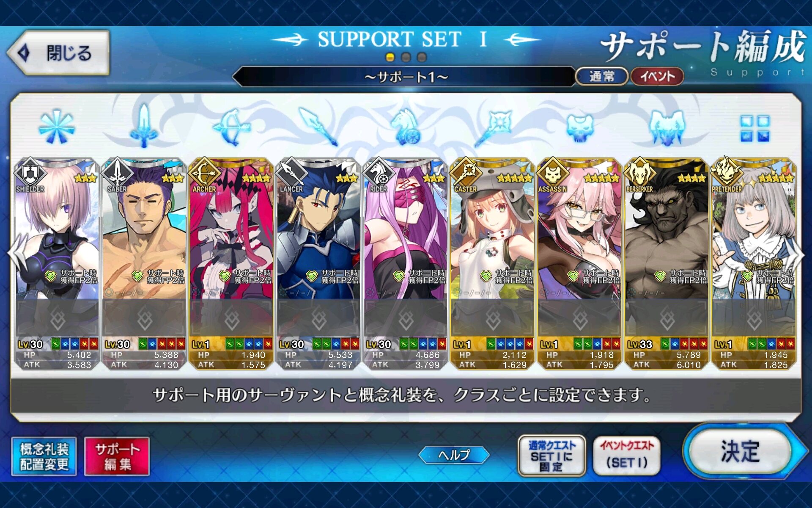The image size is (812, 508).
Task: Switch to the 通常 support tab
Action: [x=601, y=77]
